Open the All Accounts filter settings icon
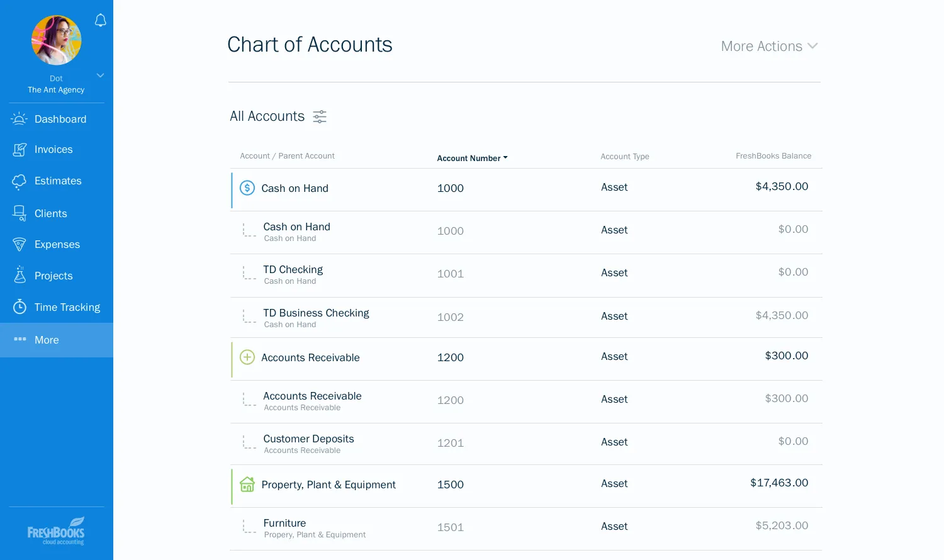Image resolution: width=944 pixels, height=560 pixels. (x=320, y=116)
